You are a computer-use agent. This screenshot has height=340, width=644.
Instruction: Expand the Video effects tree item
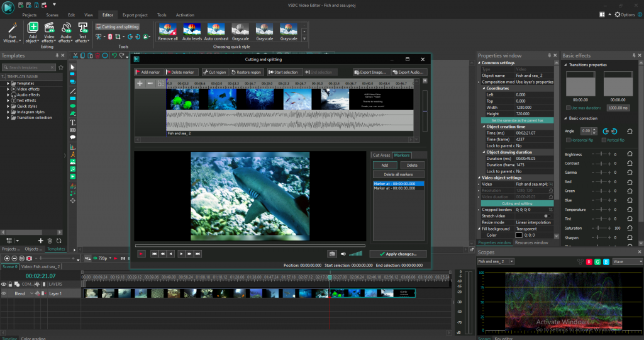9,89
